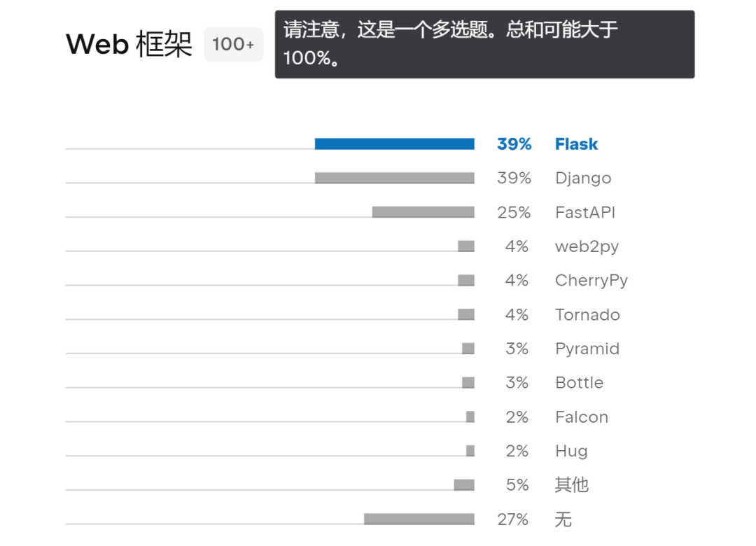Click the Falcon label
The height and width of the screenshot is (546, 756).
[x=582, y=416]
